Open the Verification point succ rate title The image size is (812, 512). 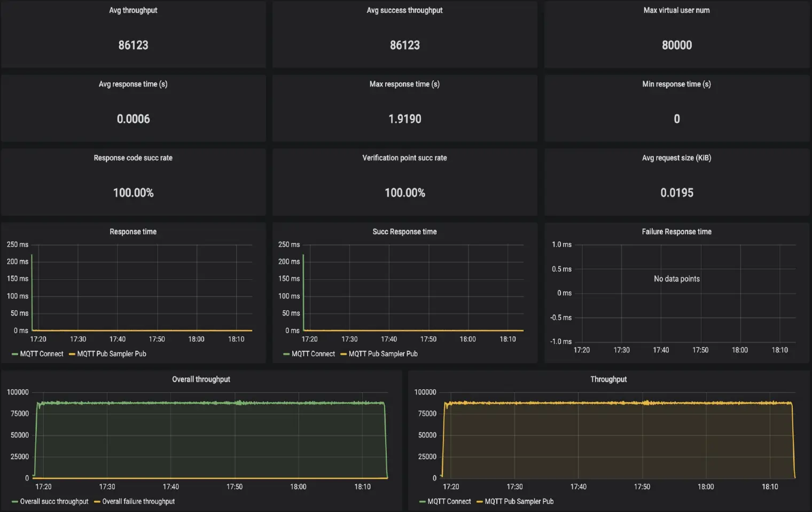click(x=404, y=157)
